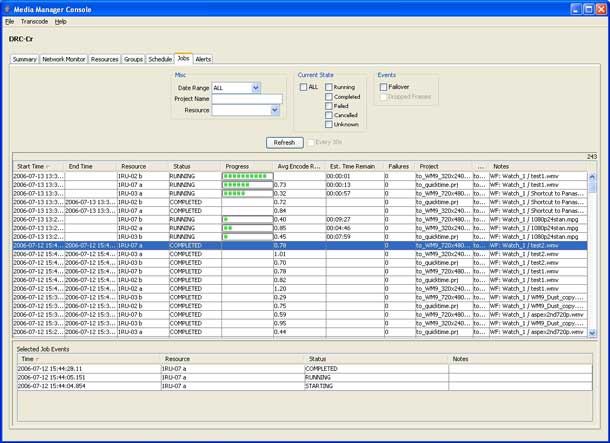610x443 pixels.
Task: Open the Transcode menu
Action: click(x=34, y=21)
